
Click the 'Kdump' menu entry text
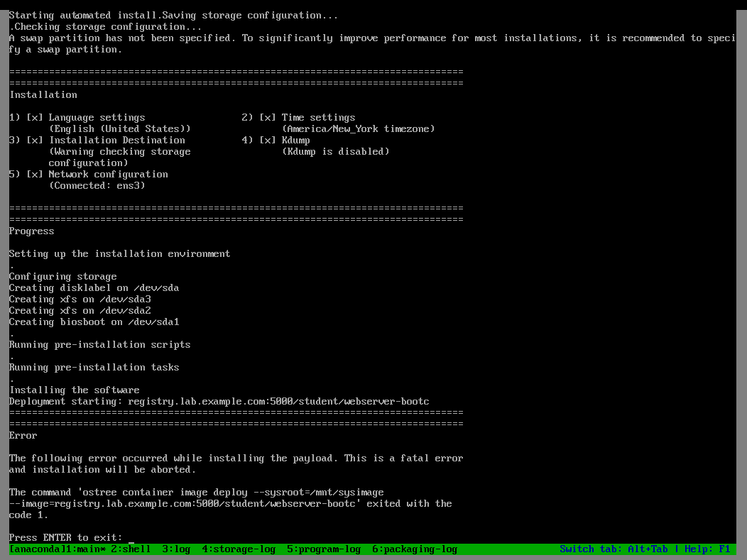(x=295, y=141)
